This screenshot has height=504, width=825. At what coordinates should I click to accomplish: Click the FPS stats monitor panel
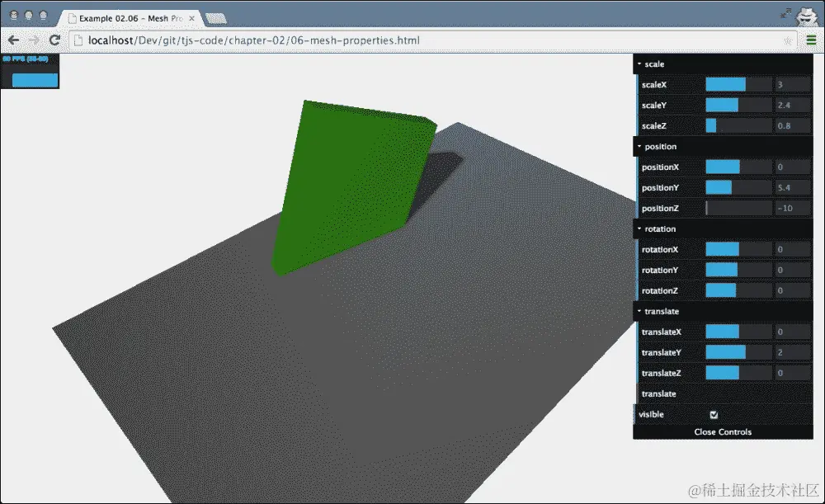click(x=30, y=71)
